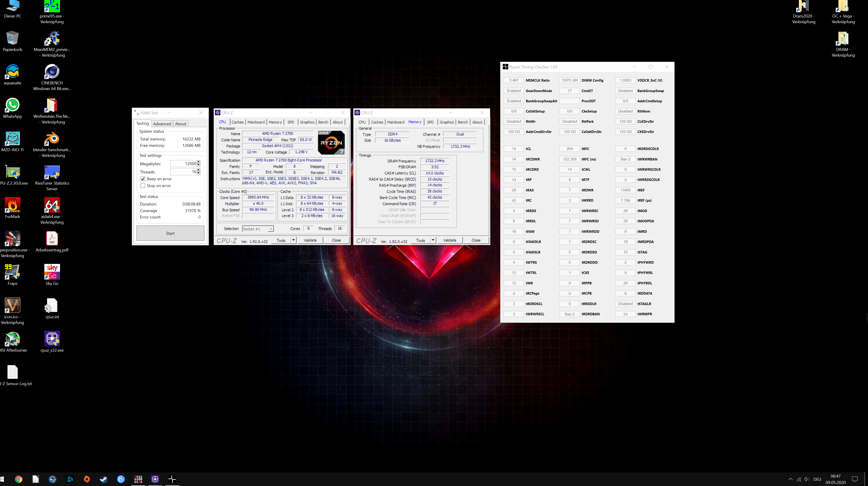Viewport: 868px width, 486px height.
Task: Switch to Advanced tab in RAM Test
Action: click(162, 124)
